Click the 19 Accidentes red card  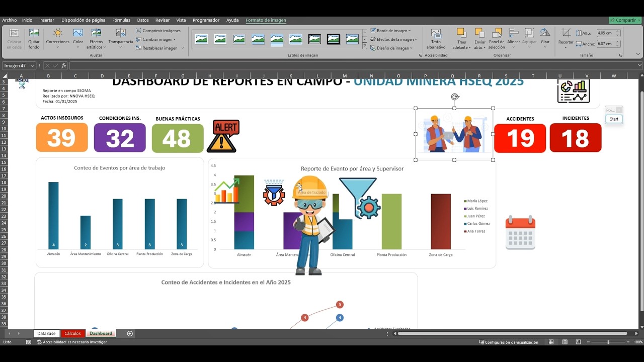point(520,138)
